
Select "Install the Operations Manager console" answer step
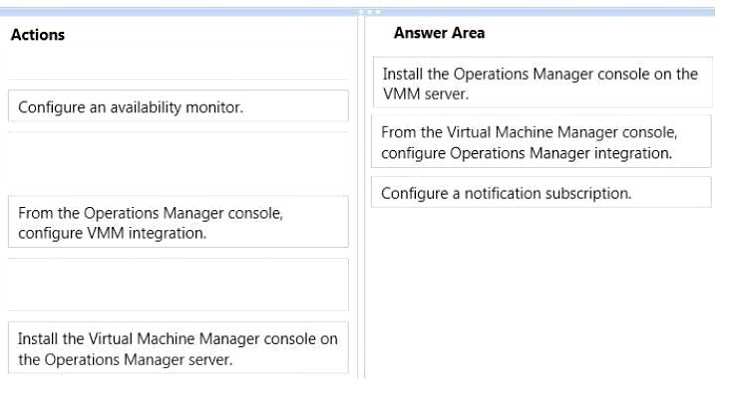click(543, 82)
